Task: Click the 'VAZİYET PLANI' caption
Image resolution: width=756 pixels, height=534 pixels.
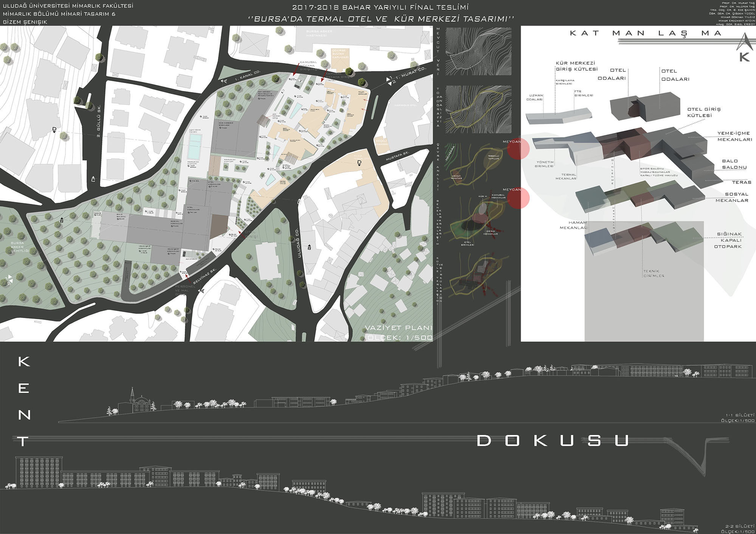Action: click(x=398, y=328)
